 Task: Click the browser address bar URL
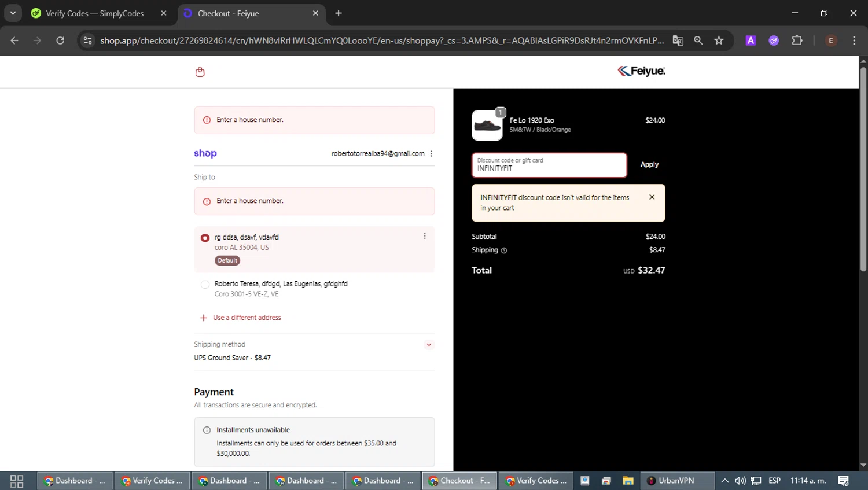click(382, 40)
